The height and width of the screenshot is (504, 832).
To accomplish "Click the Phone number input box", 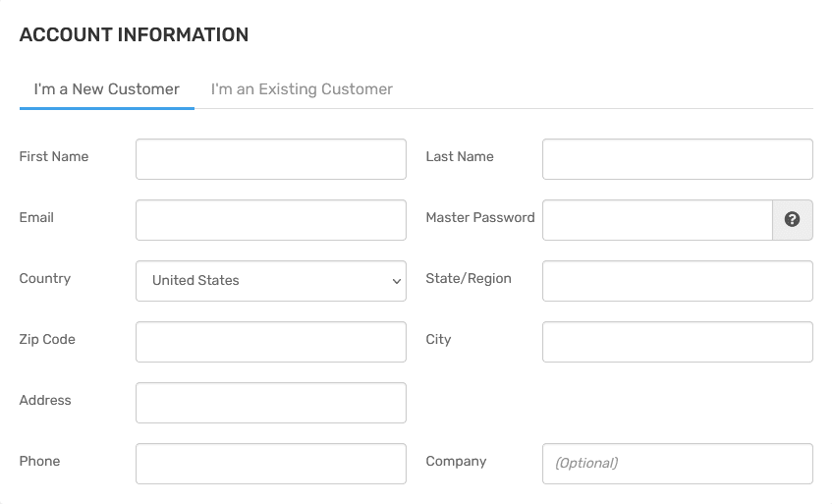I will click(x=271, y=464).
